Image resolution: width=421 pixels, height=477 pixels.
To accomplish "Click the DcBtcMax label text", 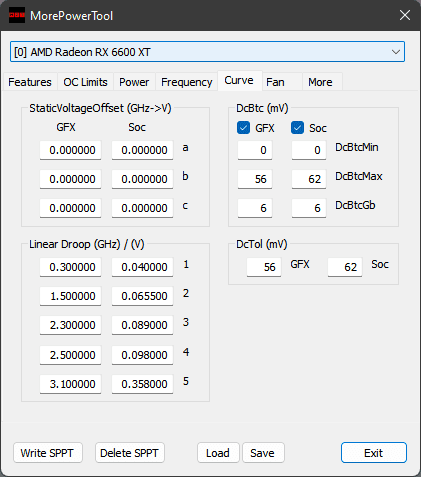I will click(359, 176).
